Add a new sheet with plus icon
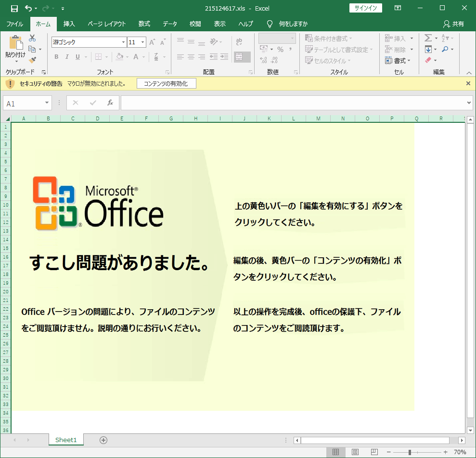 (x=103, y=440)
